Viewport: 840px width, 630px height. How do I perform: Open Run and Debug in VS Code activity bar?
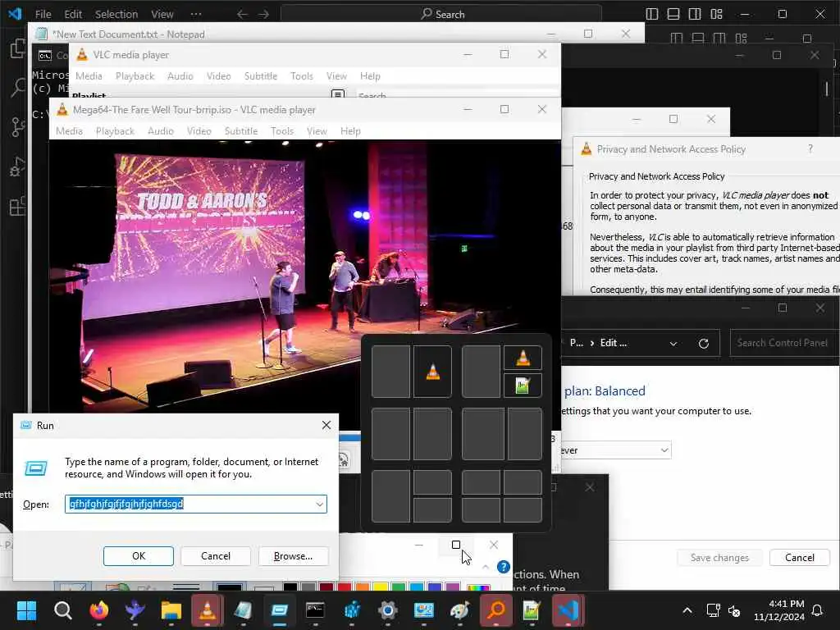(x=17, y=167)
